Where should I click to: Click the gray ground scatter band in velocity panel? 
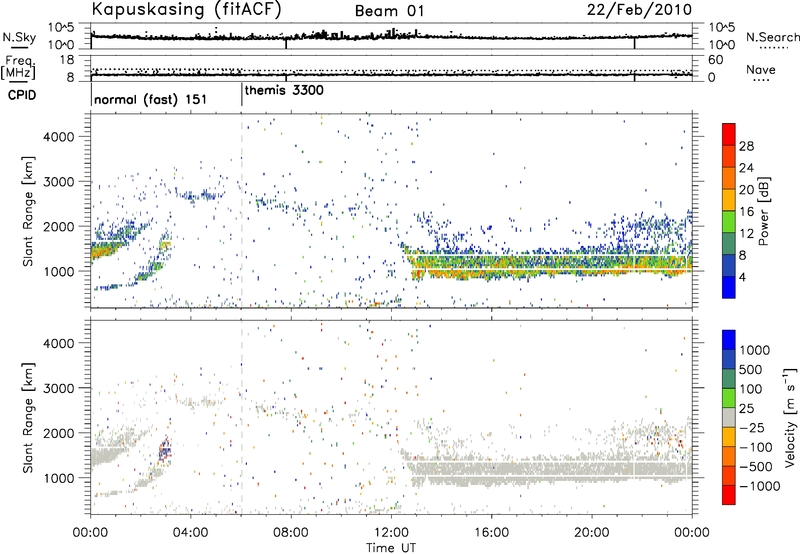[551, 469]
